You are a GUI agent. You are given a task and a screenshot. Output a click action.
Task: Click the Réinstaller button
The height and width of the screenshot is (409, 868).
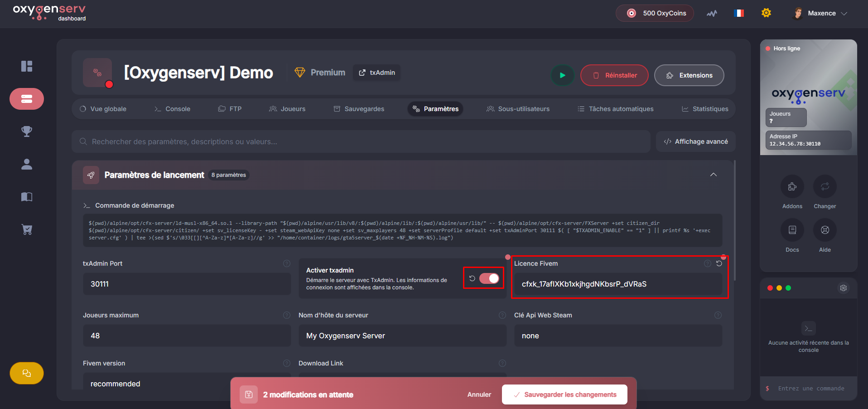tap(614, 75)
